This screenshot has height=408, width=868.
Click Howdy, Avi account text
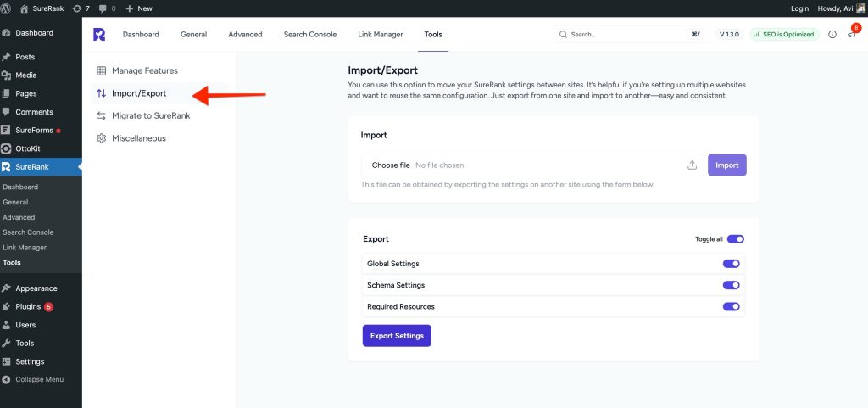(835, 8)
